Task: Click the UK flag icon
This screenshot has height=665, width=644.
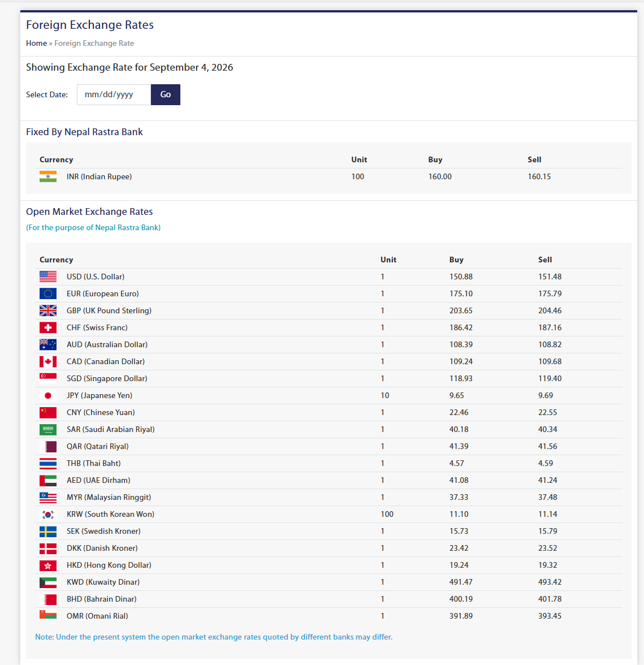Action: tap(48, 310)
